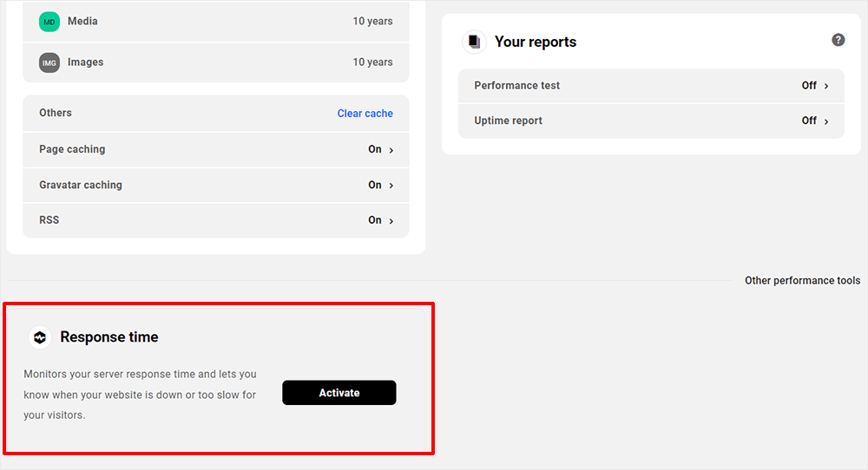Click the Your reports documents icon
The height and width of the screenshot is (470, 868).
(x=475, y=42)
